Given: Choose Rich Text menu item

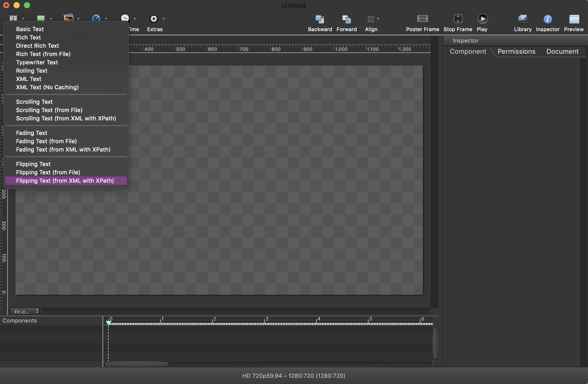Looking at the screenshot, I should point(66,37).
